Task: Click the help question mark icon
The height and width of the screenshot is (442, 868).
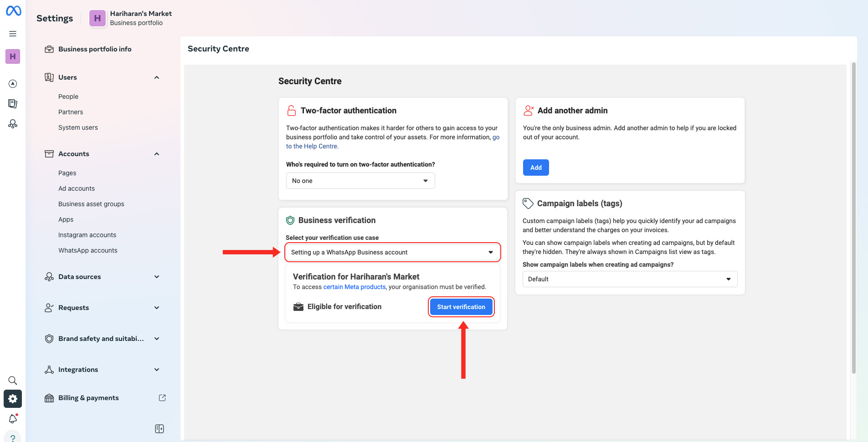Action: 13,437
